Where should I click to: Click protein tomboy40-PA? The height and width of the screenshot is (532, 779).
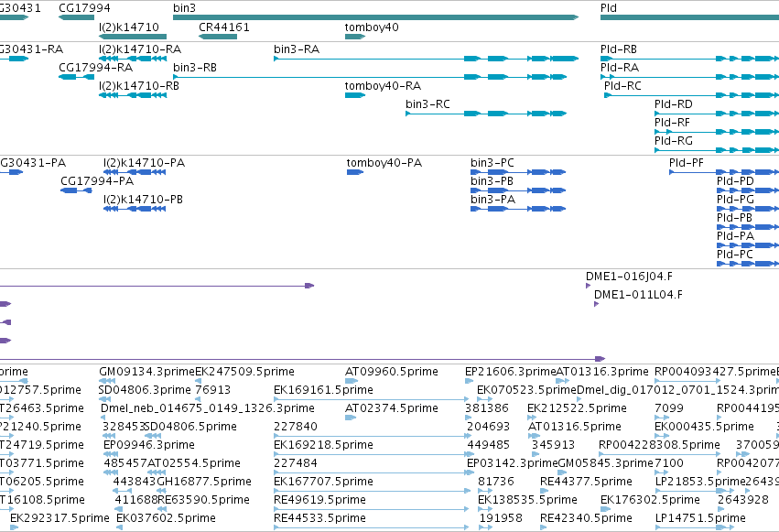[x=355, y=172]
